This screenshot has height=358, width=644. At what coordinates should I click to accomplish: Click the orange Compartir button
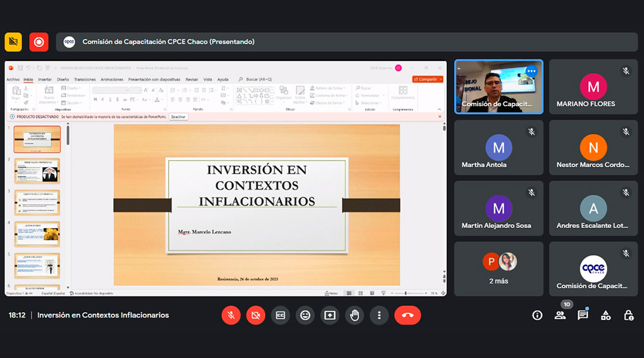(x=428, y=79)
